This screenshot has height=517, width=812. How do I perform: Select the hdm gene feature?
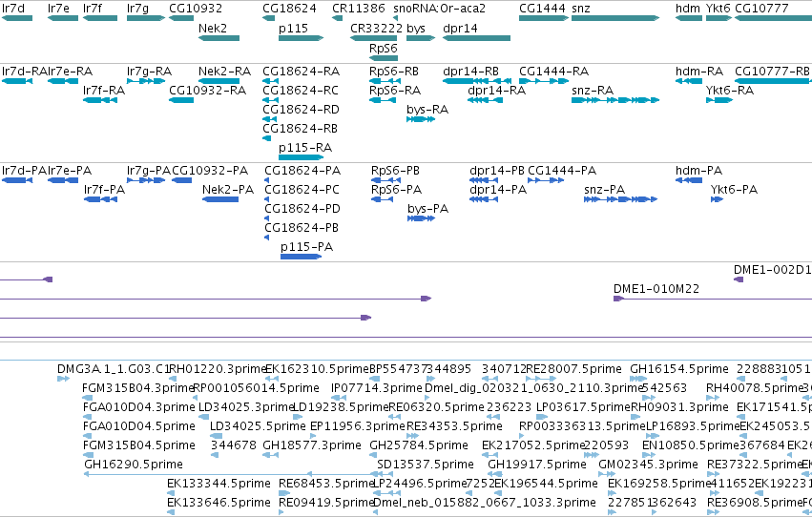coord(689,18)
